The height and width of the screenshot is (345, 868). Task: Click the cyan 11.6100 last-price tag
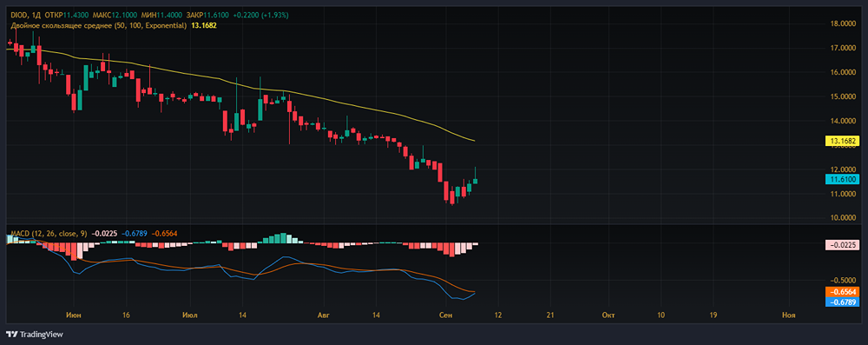point(842,179)
